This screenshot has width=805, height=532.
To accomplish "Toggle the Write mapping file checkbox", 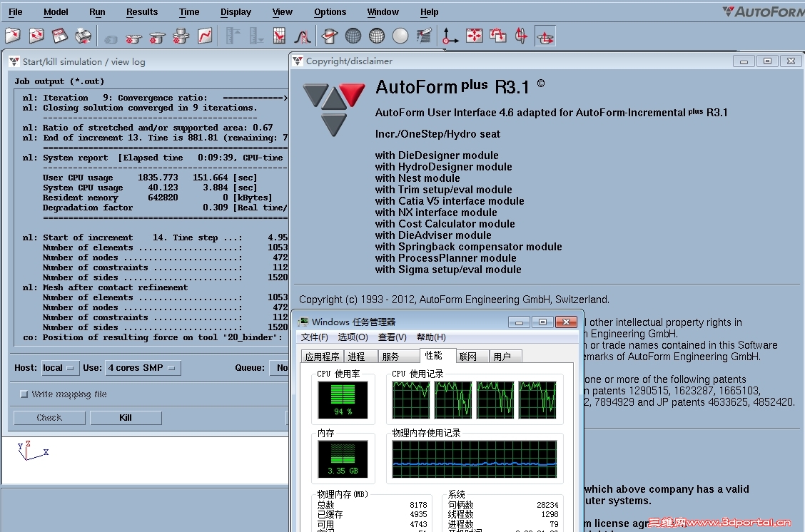I will [x=24, y=394].
